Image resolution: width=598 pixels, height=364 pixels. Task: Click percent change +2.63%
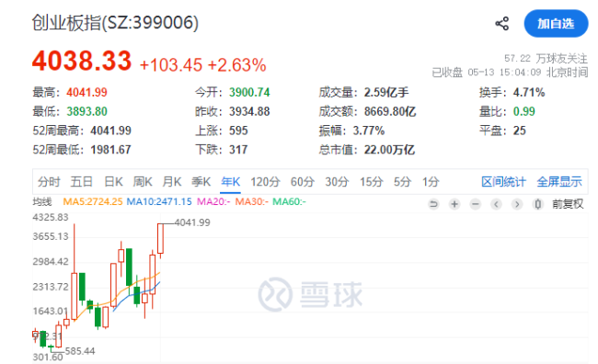tap(236, 65)
